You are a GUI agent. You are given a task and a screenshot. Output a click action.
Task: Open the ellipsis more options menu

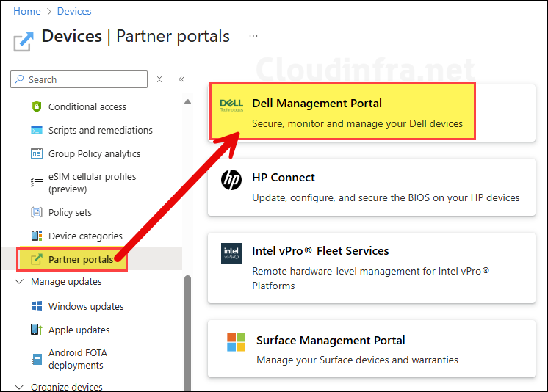tap(253, 36)
